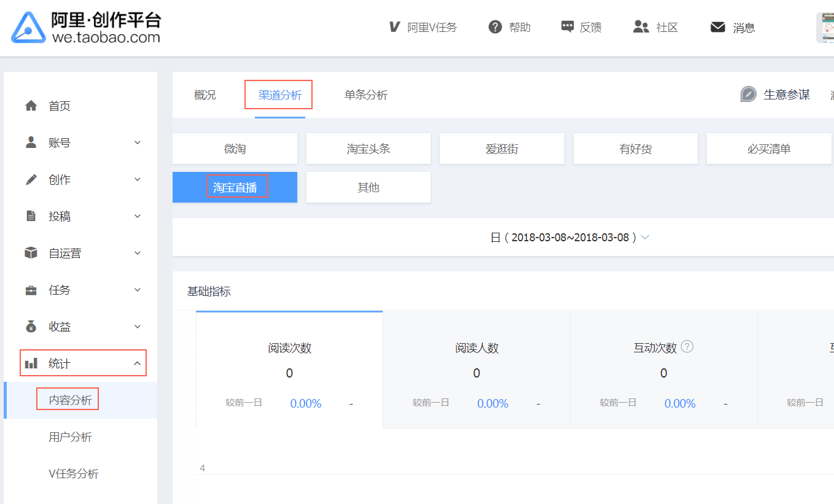Screen dimensions: 834x504
Task: Select the 淘宝直播 channel button
Action: tap(235, 187)
